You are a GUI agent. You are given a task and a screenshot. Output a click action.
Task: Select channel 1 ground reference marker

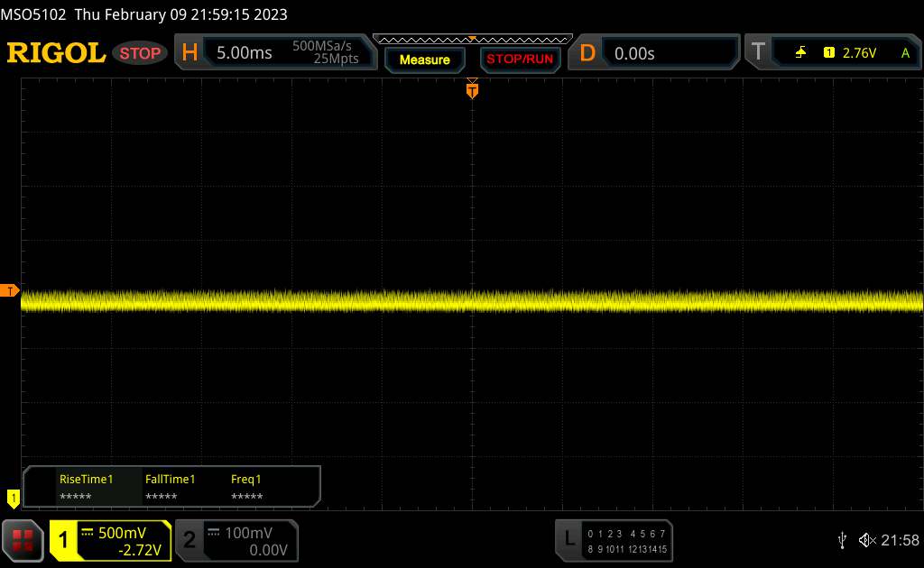click(13, 499)
